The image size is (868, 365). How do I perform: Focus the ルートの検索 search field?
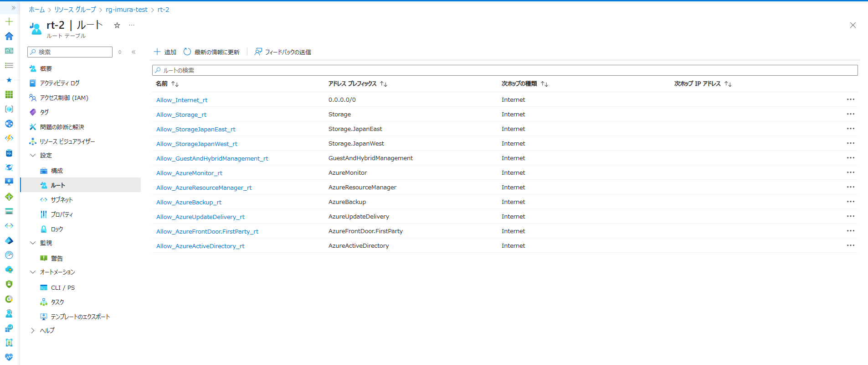[505, 70]
